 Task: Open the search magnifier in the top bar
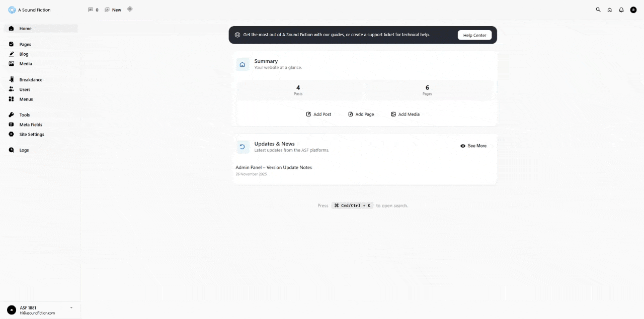pos(598,10)
